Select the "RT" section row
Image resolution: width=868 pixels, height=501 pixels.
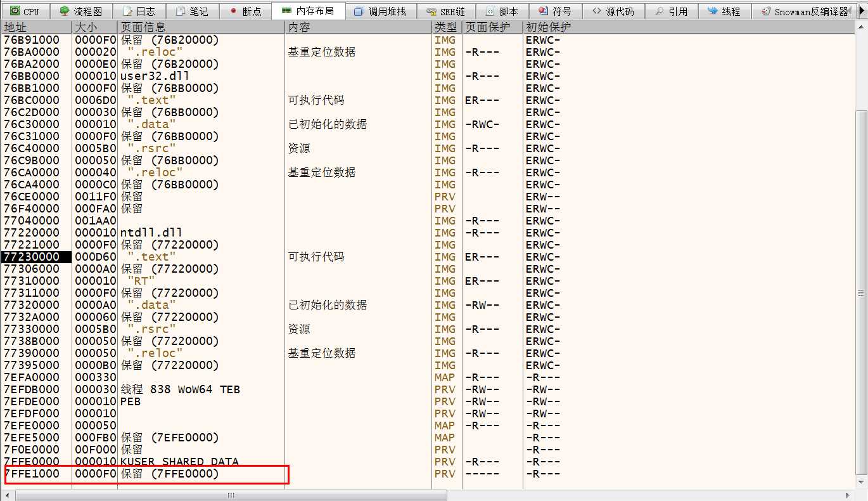(427, 281)
